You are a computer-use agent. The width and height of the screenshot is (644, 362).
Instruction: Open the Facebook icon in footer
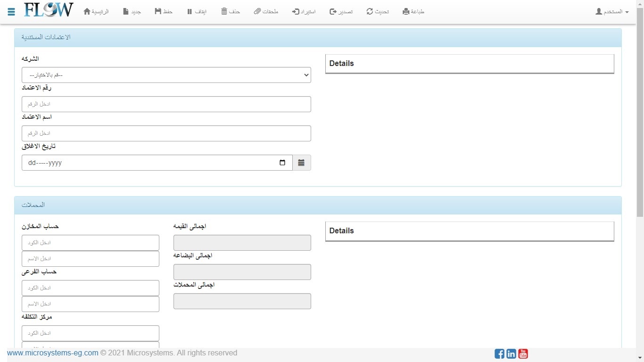coord(499,354)
